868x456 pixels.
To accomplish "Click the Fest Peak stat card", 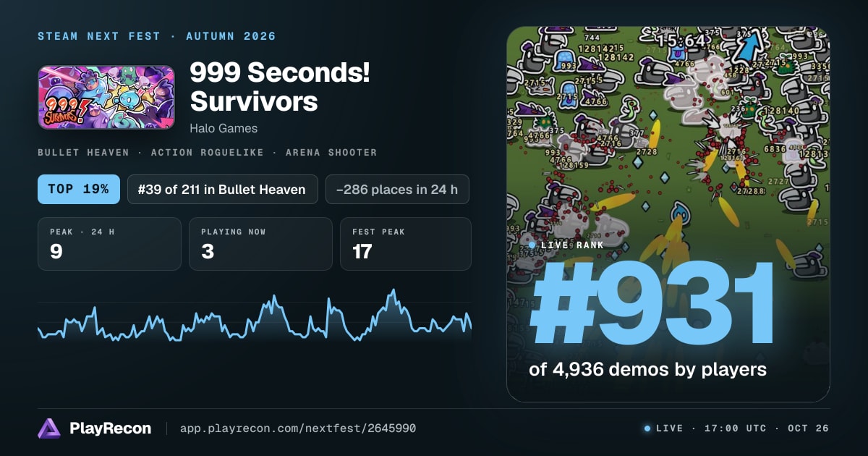I will click(x=405, y=244).
